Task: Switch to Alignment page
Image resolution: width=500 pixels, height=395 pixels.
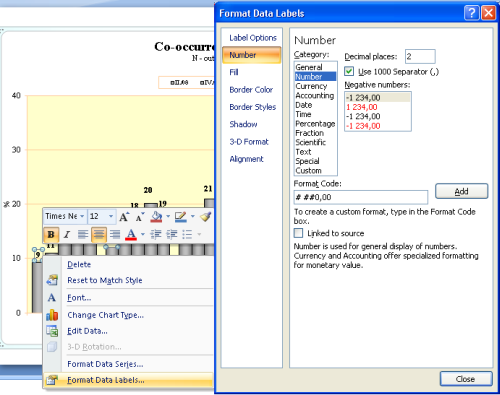Action: (246, 159)
